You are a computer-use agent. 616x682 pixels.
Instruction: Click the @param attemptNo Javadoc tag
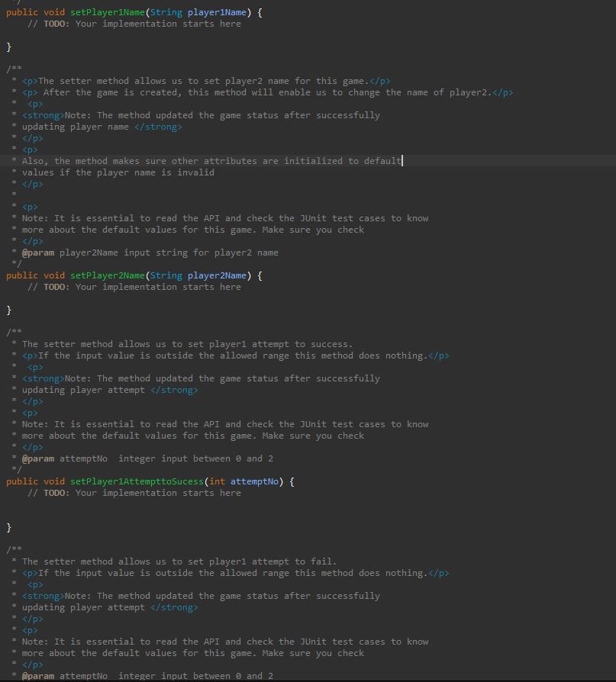(x=38, y=458)
